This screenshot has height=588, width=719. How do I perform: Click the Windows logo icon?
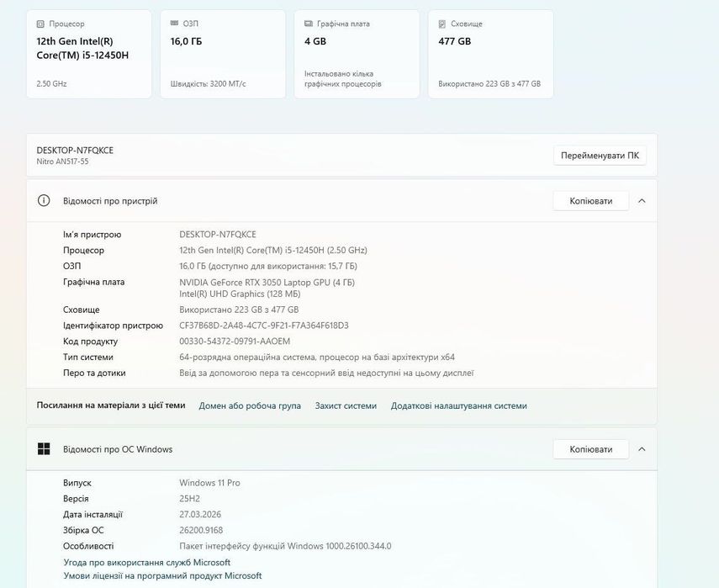point(44,449)
